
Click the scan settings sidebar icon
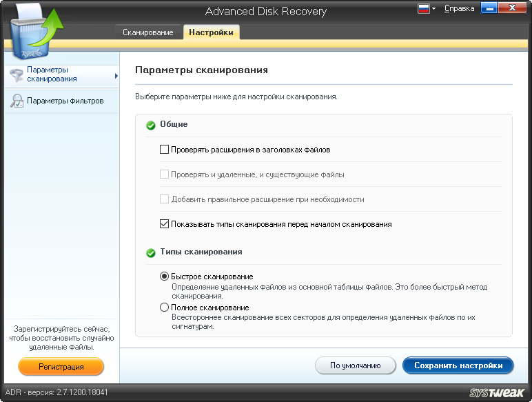pos(16,76)
